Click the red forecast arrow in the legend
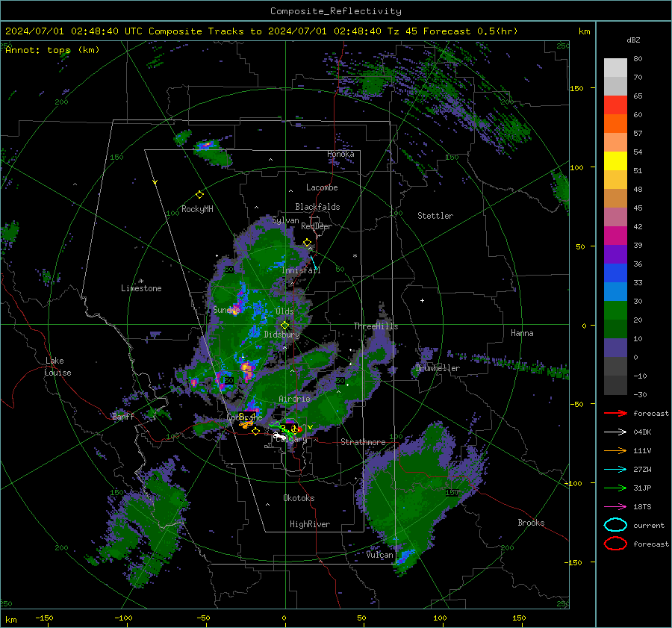Screen dimensions: 672x628 [x=615, y=413]
